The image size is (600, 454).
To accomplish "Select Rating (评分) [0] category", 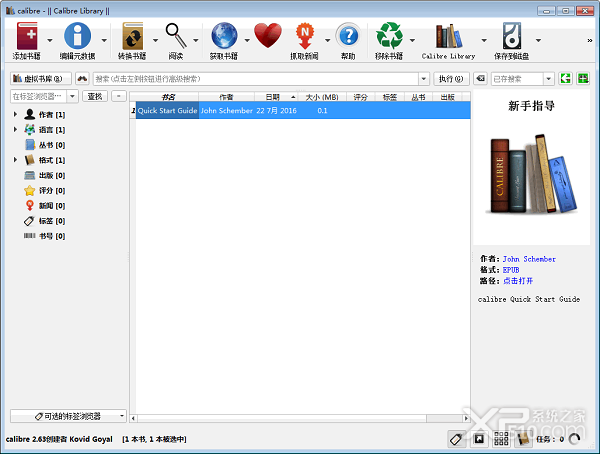I will [45, 190].
